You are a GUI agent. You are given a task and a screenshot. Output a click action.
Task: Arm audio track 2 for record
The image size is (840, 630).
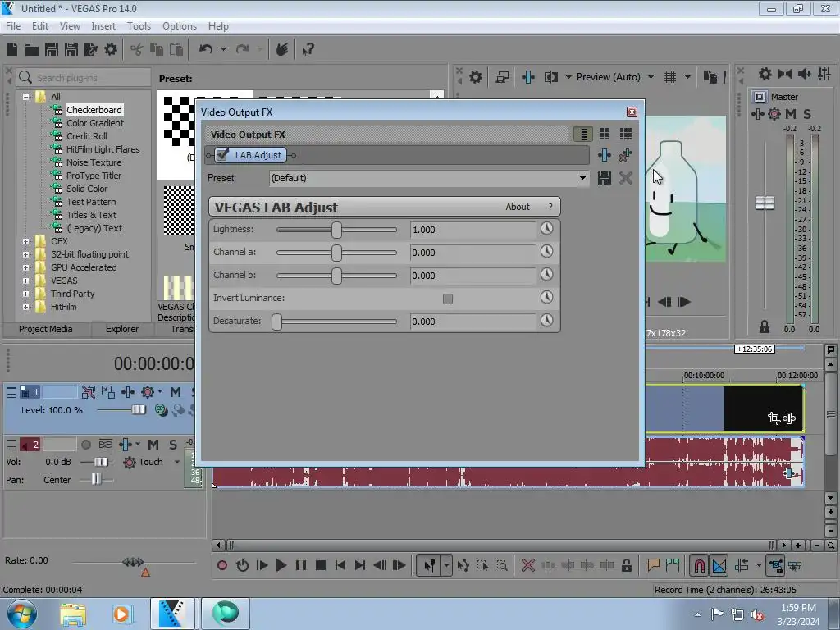(x=85, y=445)
